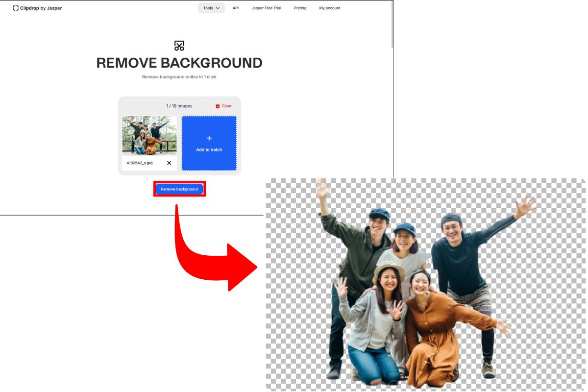This screenshot has width=588, height=392.
Task: Click the Remove background button
Action: point(179,189)
